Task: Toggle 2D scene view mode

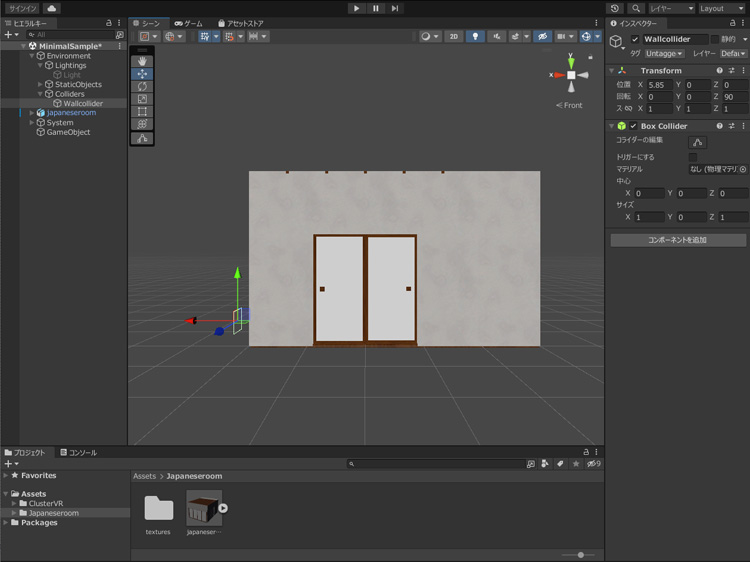Action: pos(453,36)
